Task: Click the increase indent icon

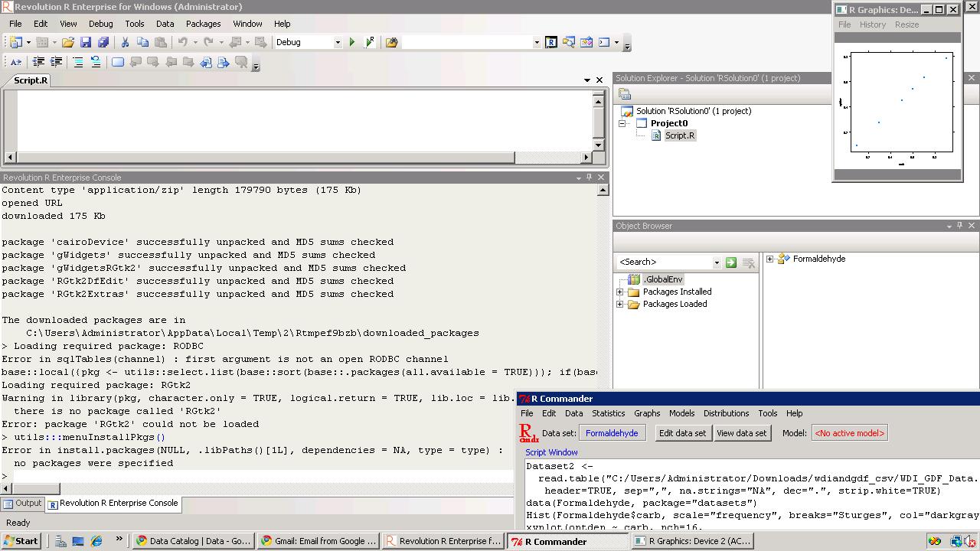Action: pyautogui.click(x=56, y=63)
